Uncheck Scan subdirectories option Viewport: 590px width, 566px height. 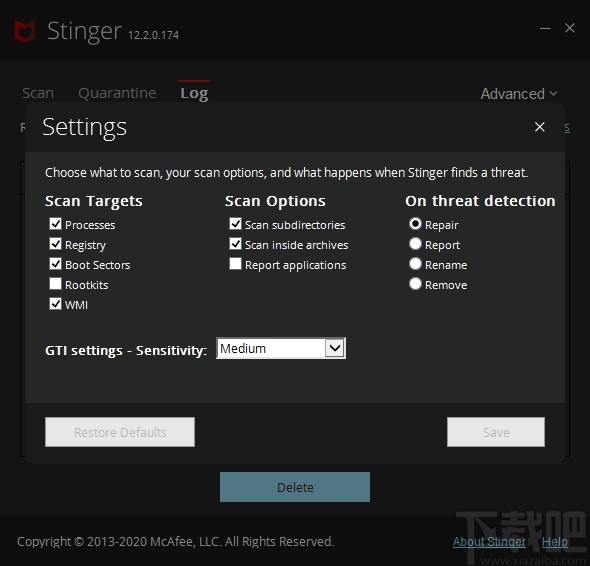(236, 224)
